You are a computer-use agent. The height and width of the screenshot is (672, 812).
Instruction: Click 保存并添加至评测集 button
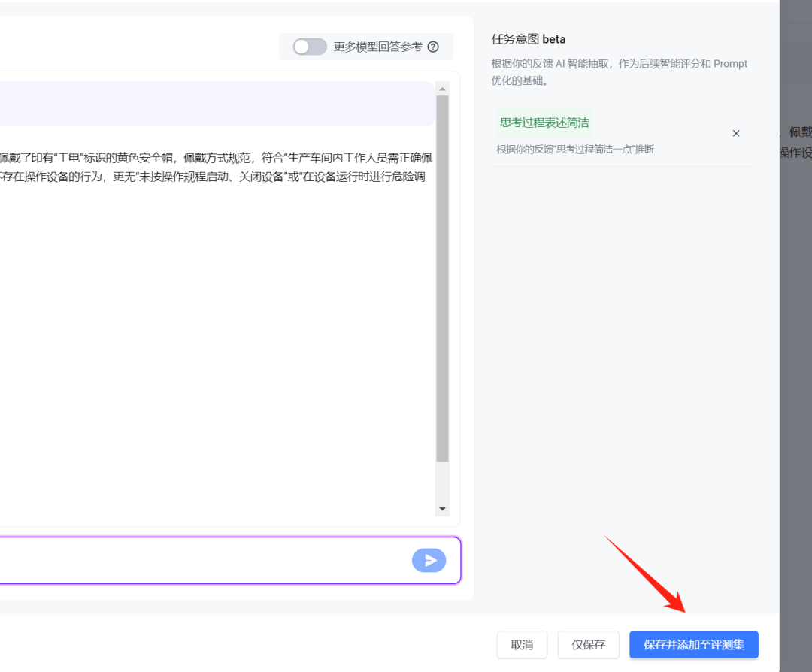pos(693,645)
